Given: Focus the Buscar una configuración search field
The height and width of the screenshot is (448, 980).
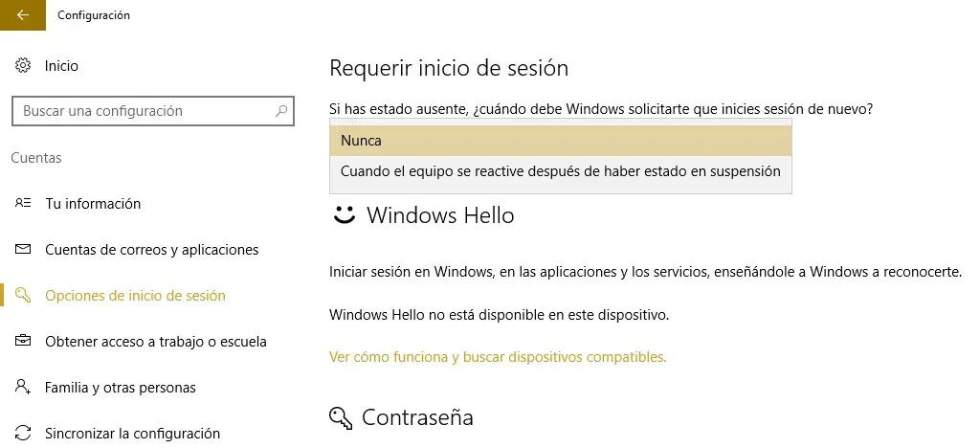Looking at the screenshot, I should tap(144, 111).
